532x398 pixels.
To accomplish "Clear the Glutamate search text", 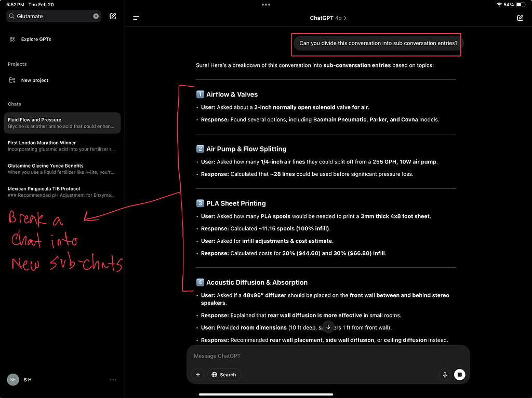I will pos(96,16).
